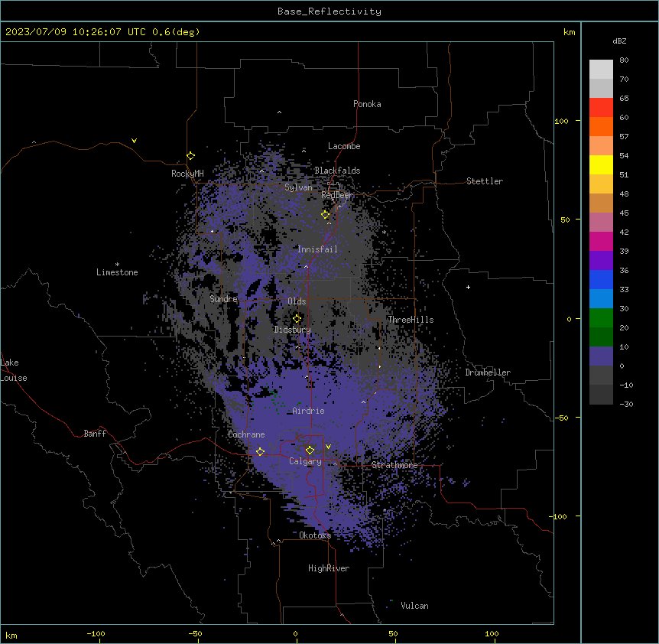The height and width of the screenshot is (644, 659).
Task: Click the RockyMH label
Action: 187,174
